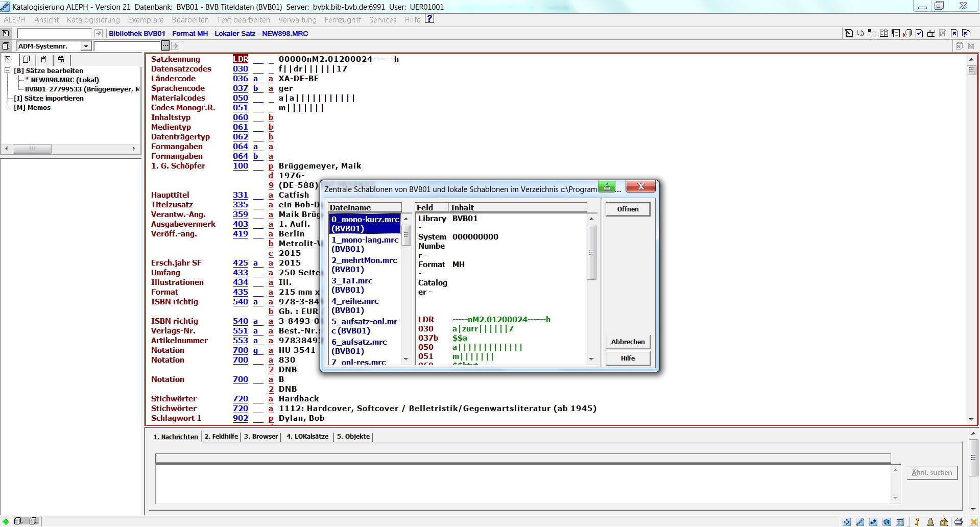Select Sätze importieren in navigation tree

click(x=49, y=98)
